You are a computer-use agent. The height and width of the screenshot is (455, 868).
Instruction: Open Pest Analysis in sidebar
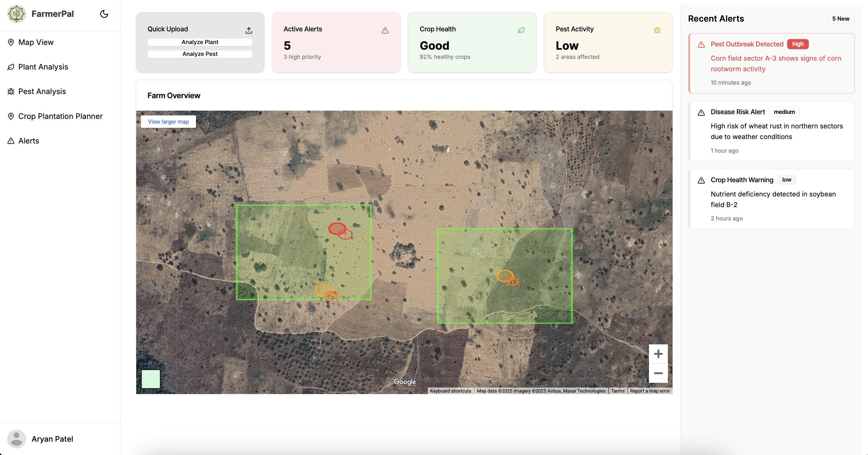click(42, 91)
